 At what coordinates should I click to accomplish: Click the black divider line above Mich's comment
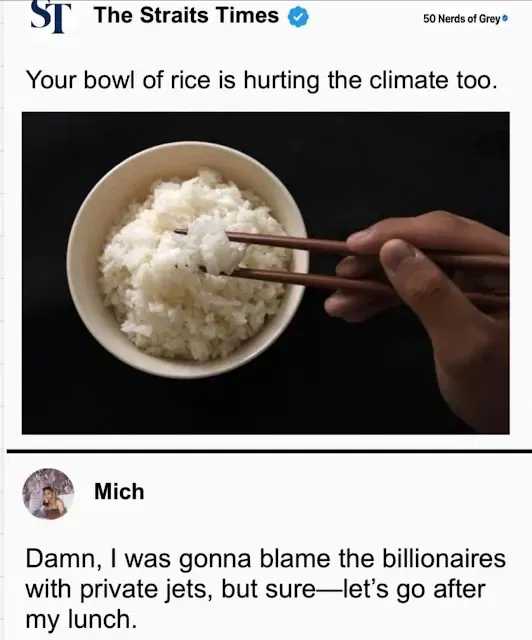269,451
